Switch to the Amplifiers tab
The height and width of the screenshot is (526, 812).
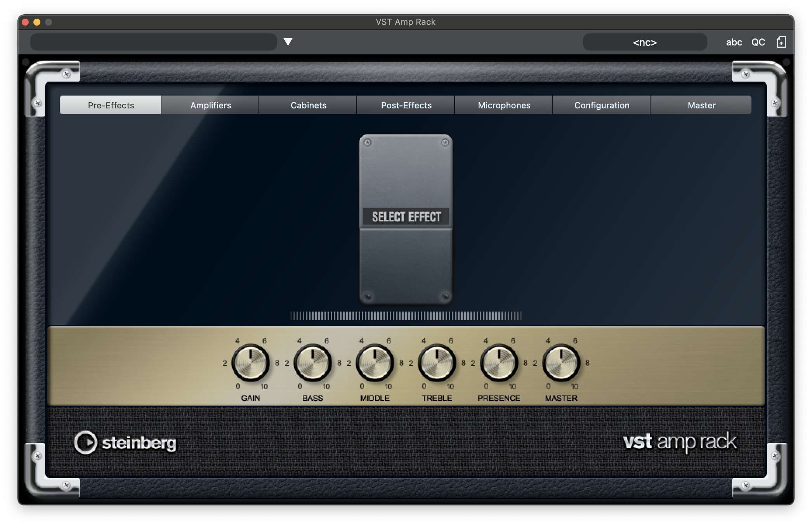210,105
